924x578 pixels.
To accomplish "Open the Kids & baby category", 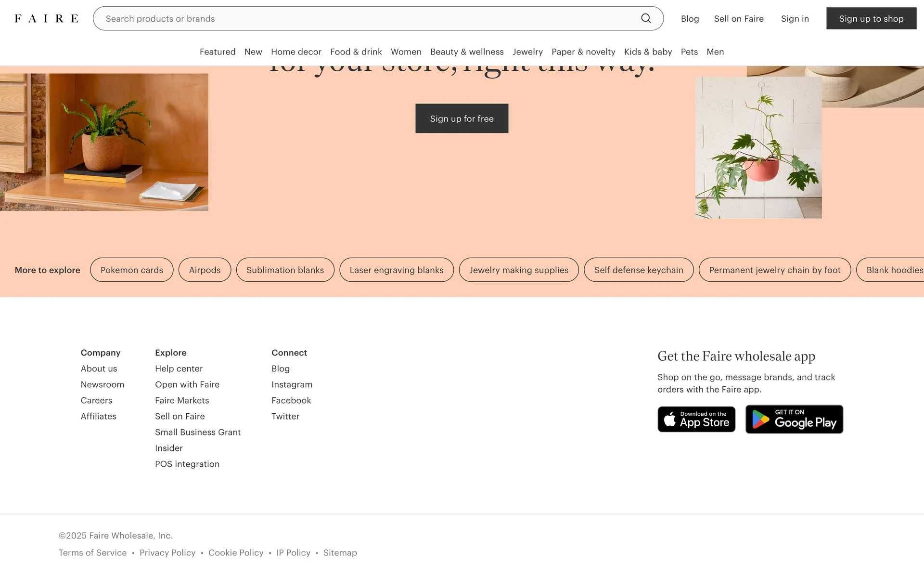I will point(648,52).
